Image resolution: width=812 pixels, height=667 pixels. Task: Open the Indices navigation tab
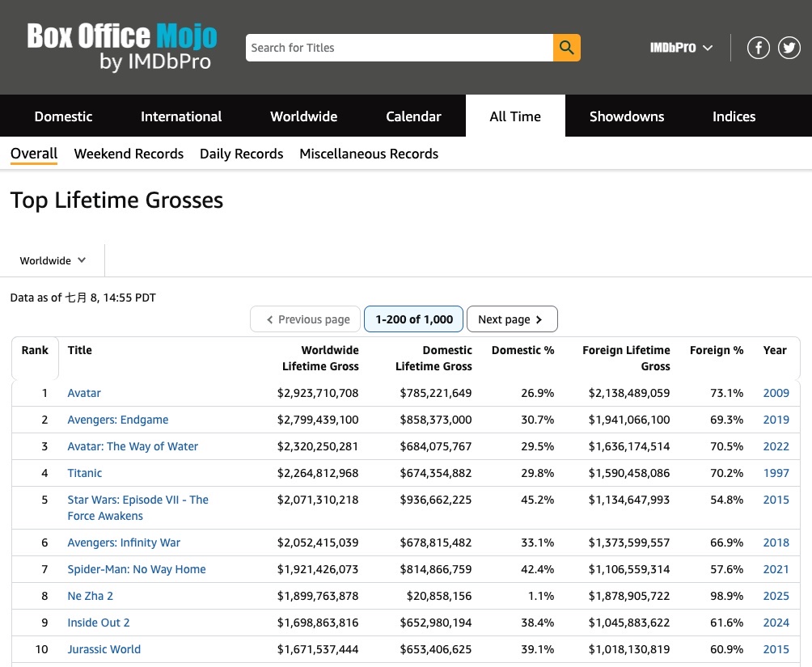(734, 116)
